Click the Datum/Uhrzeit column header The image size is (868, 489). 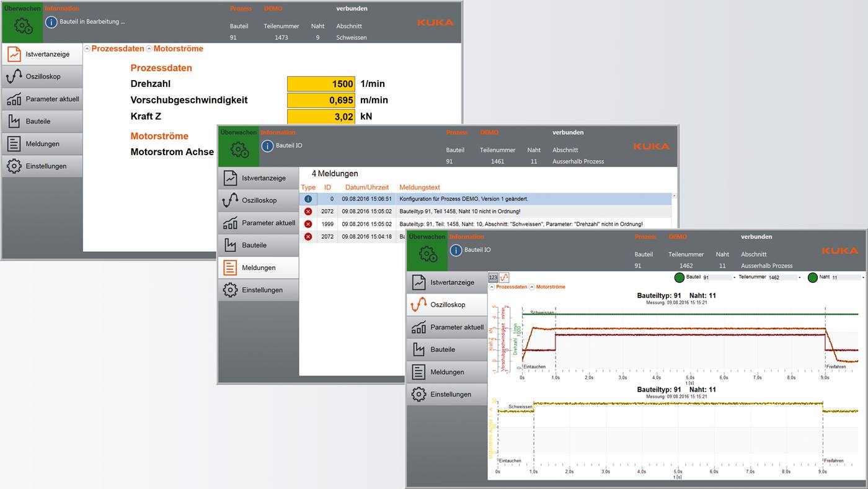coord(366,187)
